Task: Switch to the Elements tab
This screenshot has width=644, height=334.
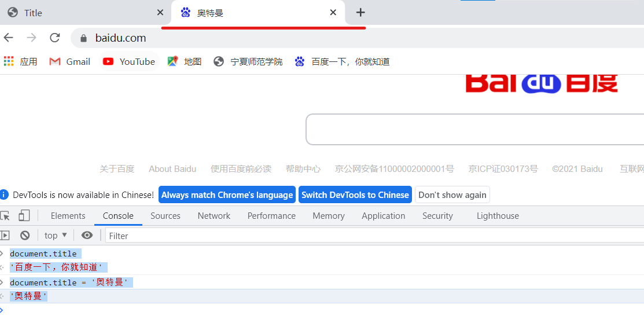Action: point(68,216)
